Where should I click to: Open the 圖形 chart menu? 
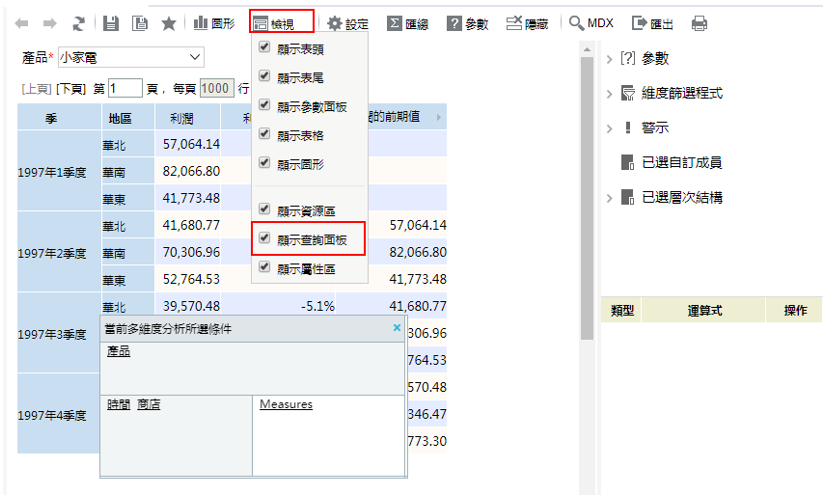(x=214, y=23)
